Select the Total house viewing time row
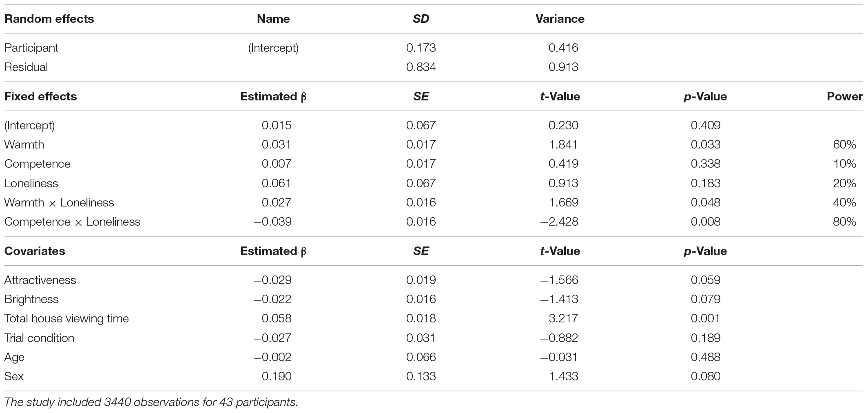Screen dimensions: 868x413 click(x=433, y=318)
